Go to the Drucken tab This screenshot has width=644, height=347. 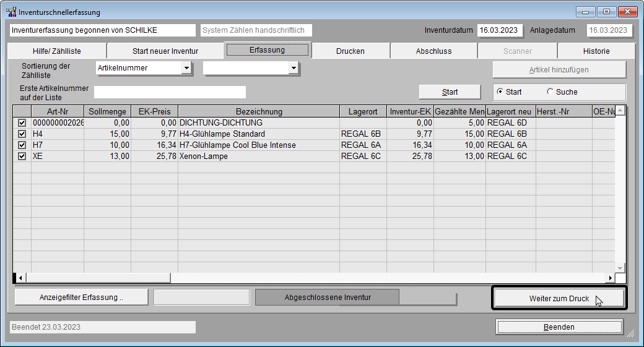pyautogui.click(x=350, y=51)
